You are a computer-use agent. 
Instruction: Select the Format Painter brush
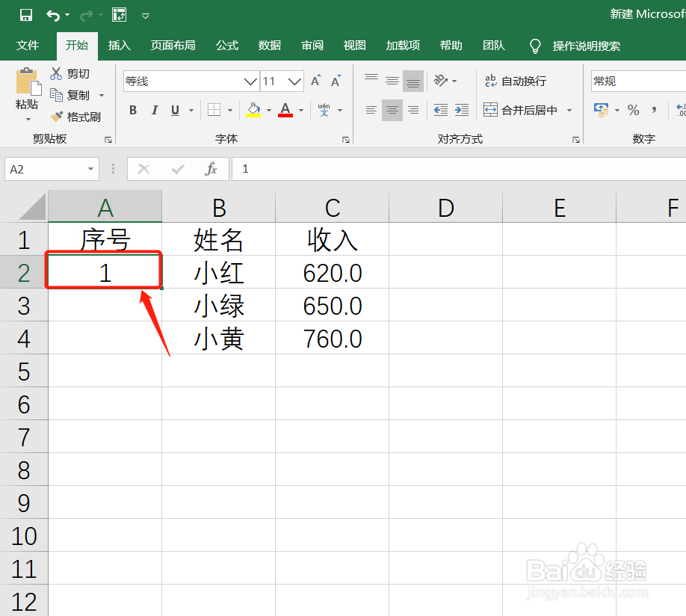tap(57, 117)
